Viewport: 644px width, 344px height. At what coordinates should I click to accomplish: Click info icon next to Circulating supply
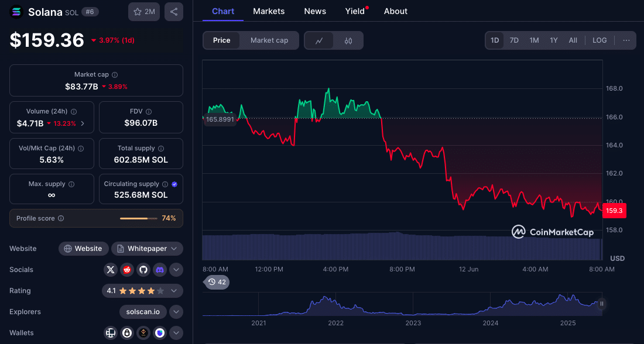coord(165,184)
